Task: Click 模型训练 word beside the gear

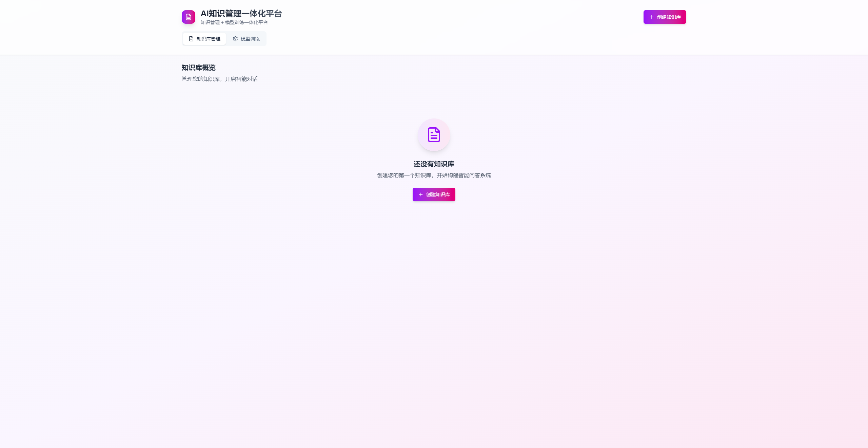Action: [250, 39]
